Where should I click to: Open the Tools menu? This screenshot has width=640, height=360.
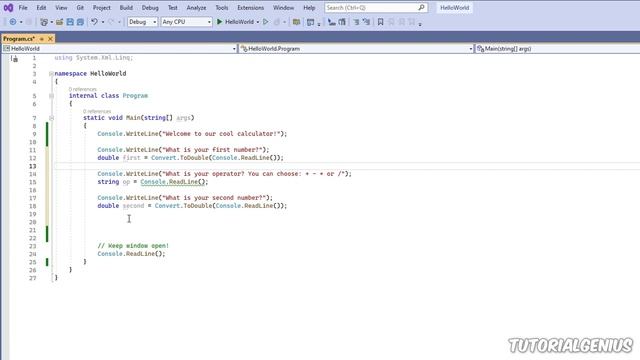coord(222,8)
